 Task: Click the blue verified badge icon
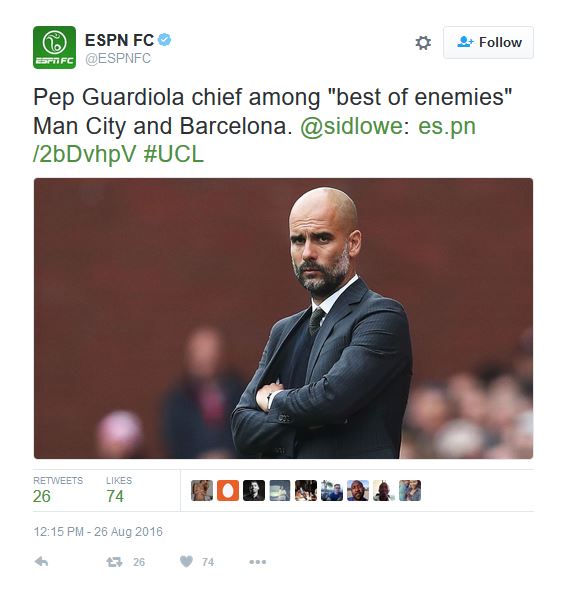click(x=165, y=40)
